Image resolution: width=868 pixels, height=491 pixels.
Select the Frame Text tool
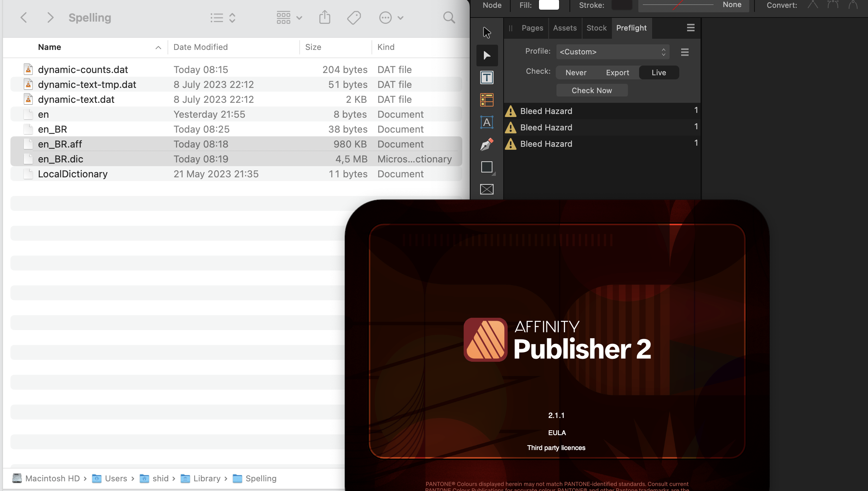(x=487, y=77)
